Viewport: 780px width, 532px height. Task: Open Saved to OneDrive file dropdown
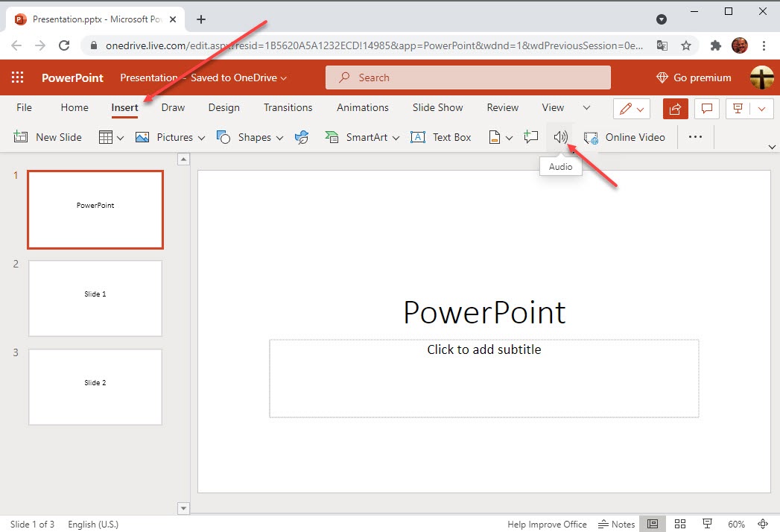point(239,77)
